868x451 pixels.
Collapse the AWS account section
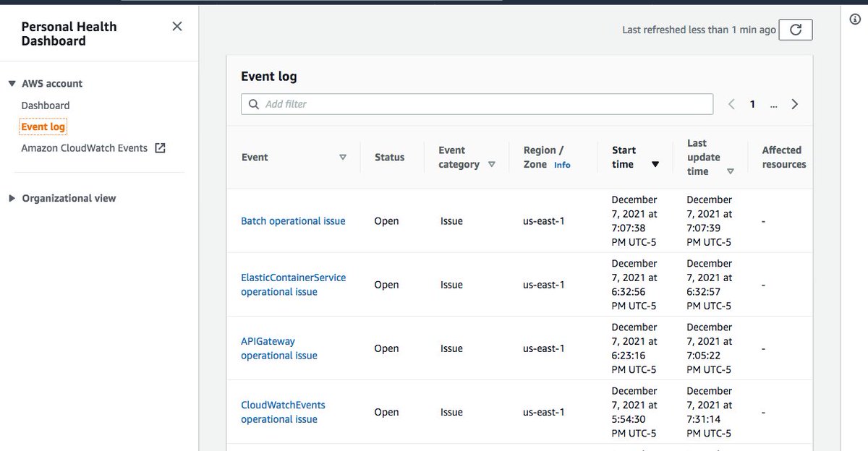(x=12, y=84)
